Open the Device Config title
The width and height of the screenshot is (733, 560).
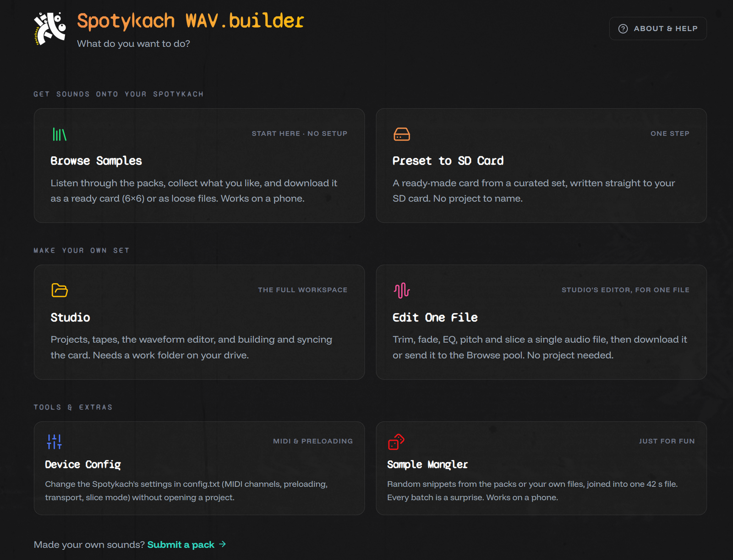pyautogui.click(x=83, y=464)
